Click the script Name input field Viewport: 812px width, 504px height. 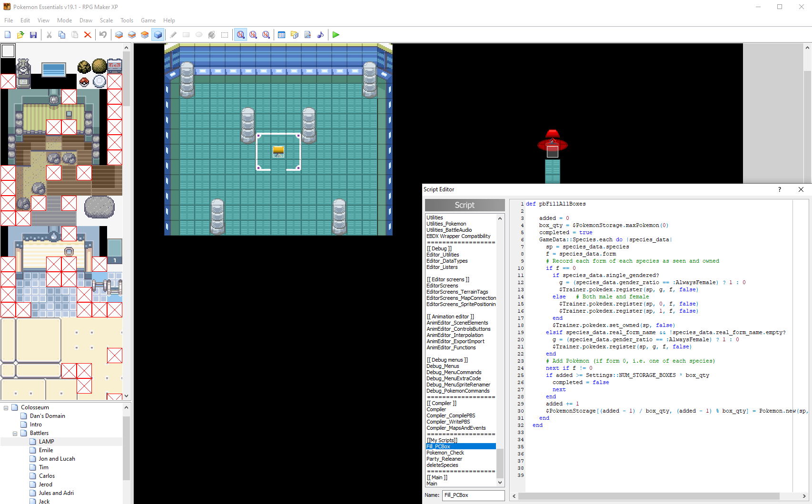click(x=473, y=495)
